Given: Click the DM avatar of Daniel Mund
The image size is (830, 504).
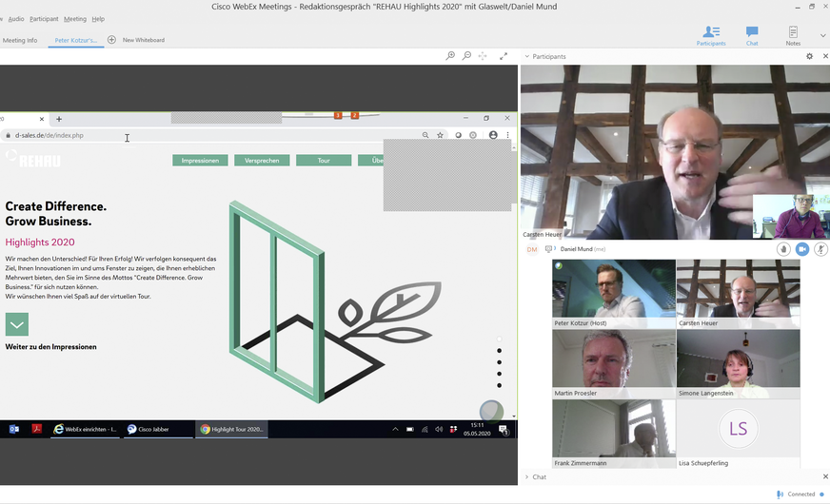Looking at the screenshot, I should (x=532, y=249).
